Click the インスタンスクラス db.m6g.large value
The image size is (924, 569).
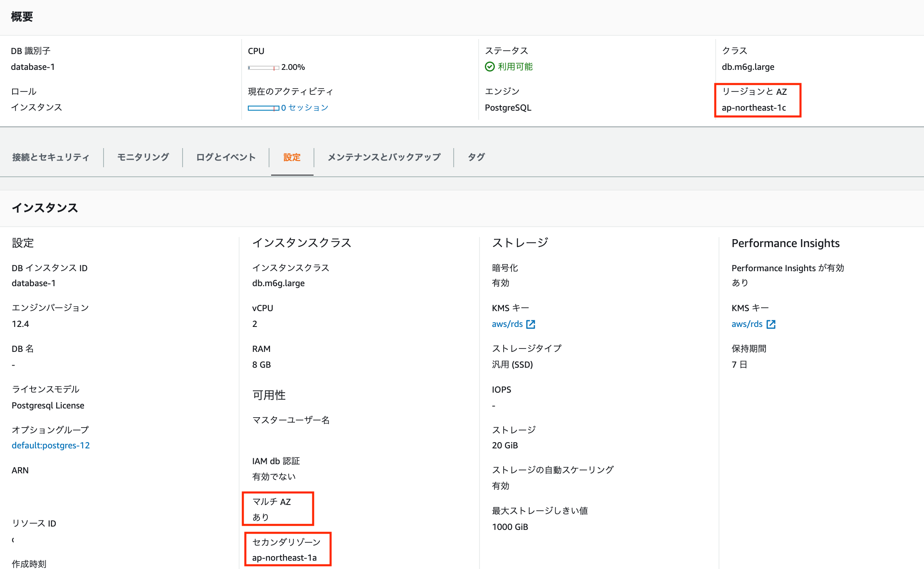click(278, 283)
